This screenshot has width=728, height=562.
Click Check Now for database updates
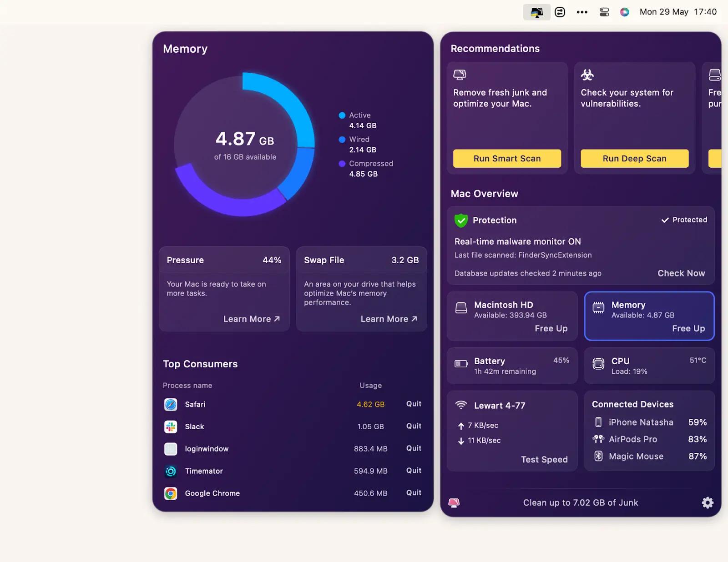pyautogui.click(x=681, y=273)
